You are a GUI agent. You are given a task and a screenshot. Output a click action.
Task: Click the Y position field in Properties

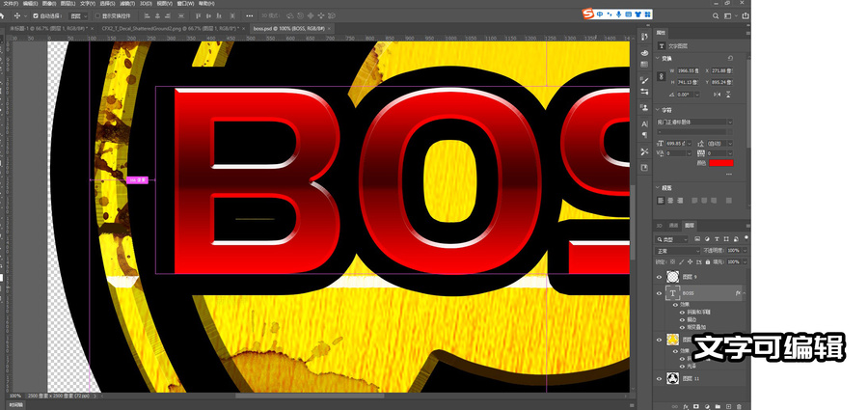click(x=722, y=82)
